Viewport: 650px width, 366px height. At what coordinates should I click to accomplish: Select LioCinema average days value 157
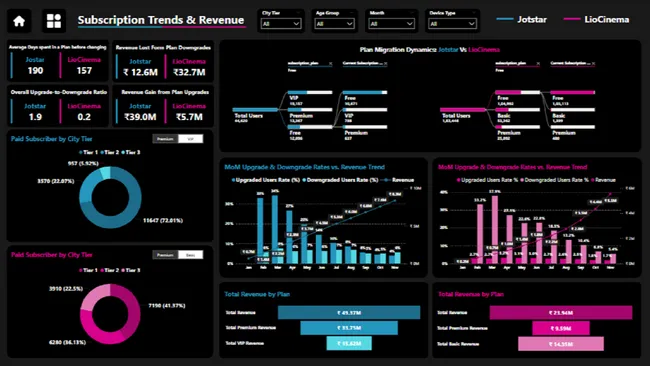pos(84,70)
